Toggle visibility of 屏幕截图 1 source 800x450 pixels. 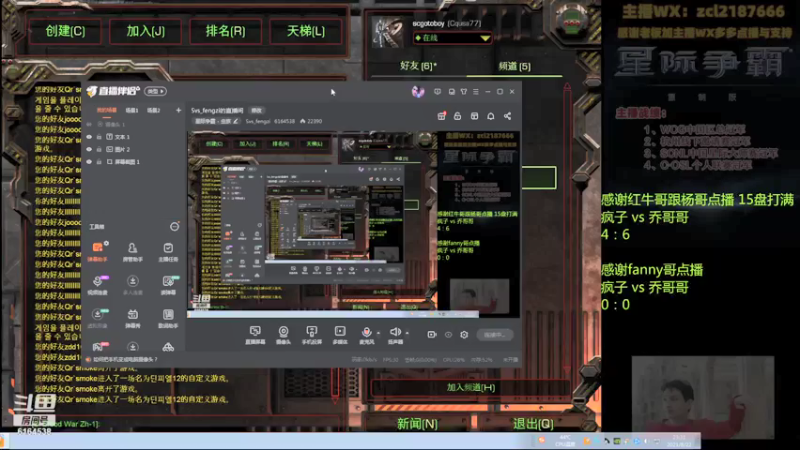(x=89, y=162)
